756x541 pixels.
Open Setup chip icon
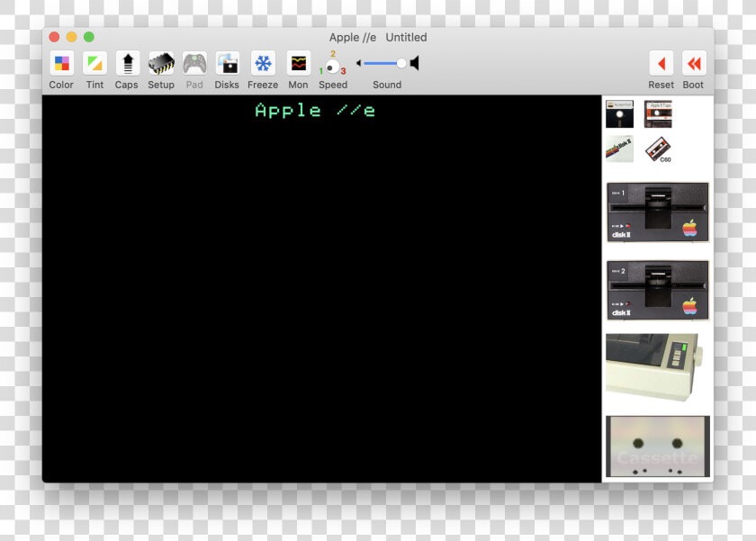click(x=161, y=63)
